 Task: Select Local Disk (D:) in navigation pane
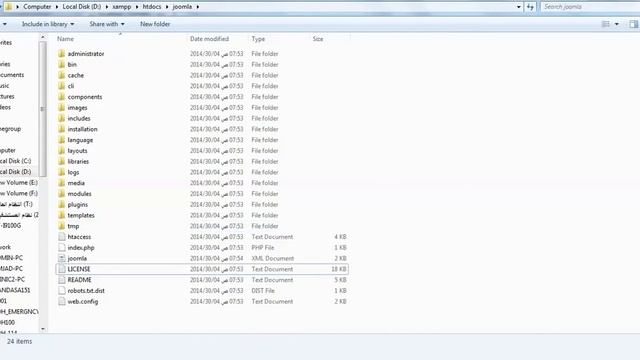click(x=16, y=172)
